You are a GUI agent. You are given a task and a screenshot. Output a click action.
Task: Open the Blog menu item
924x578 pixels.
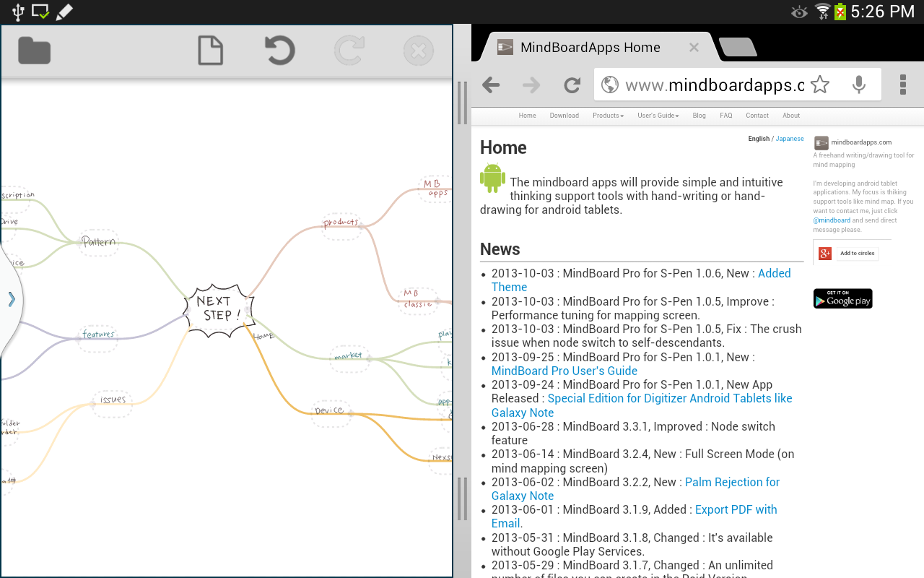tap(699, 116)
